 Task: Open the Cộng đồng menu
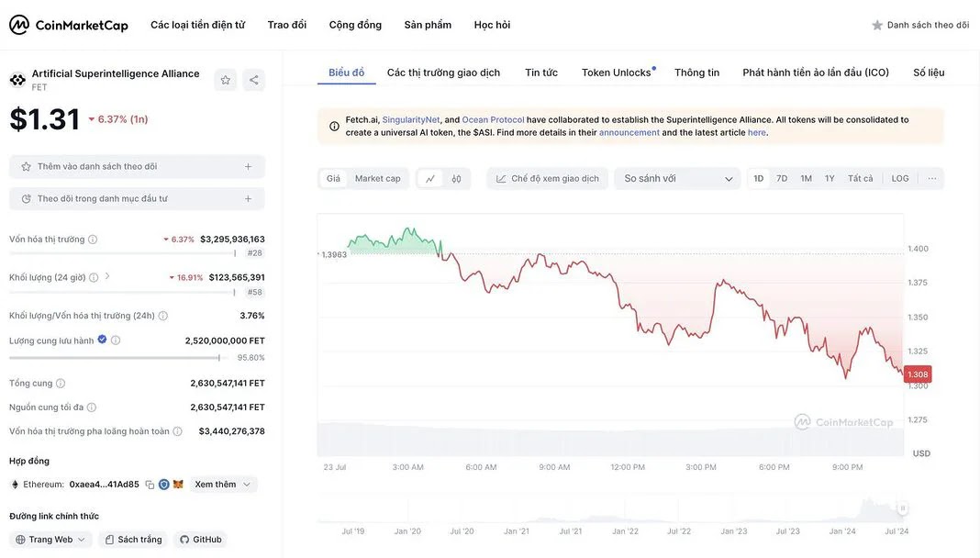pos(355,25)
